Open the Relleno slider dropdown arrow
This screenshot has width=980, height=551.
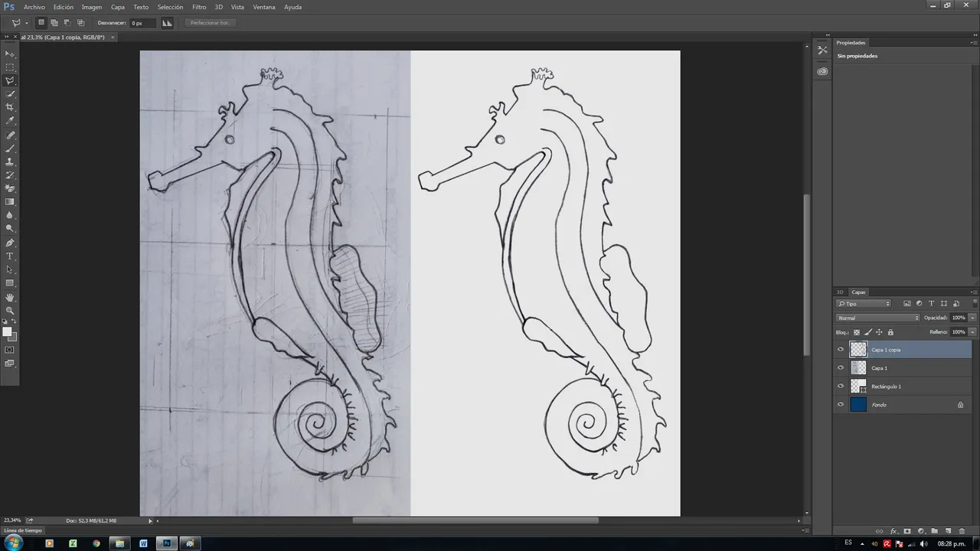pyautogui.click(x=972, y=332)
